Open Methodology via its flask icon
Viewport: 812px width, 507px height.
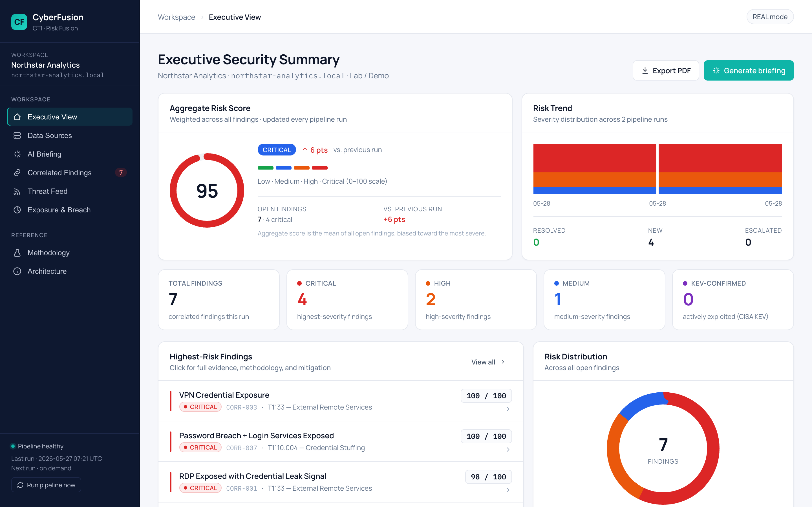[17, 252]
